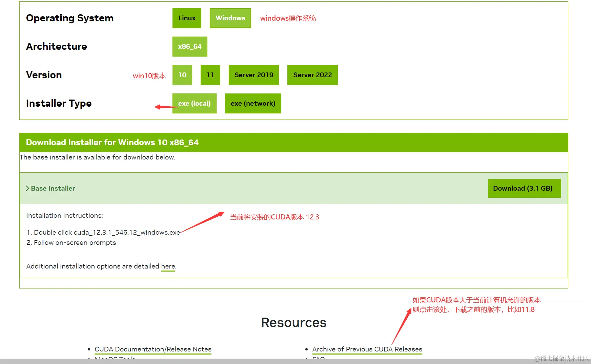591x364 pixels.
Task: Choose Server 2022 version
Action: coord(312,75)
